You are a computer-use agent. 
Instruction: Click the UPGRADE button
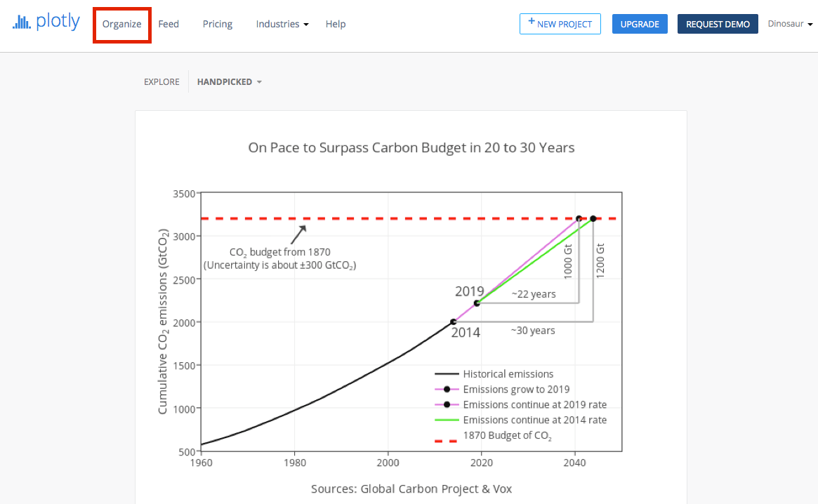[x=640, y=23]
